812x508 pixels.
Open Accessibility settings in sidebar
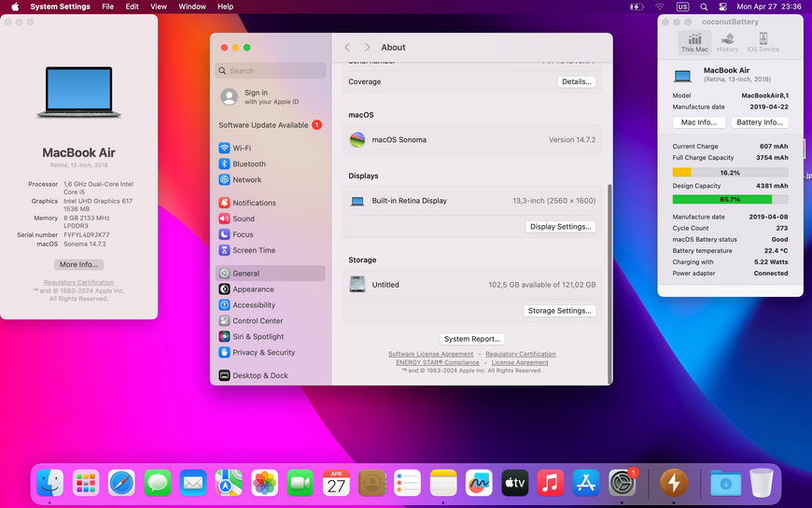tap(271, 304)
